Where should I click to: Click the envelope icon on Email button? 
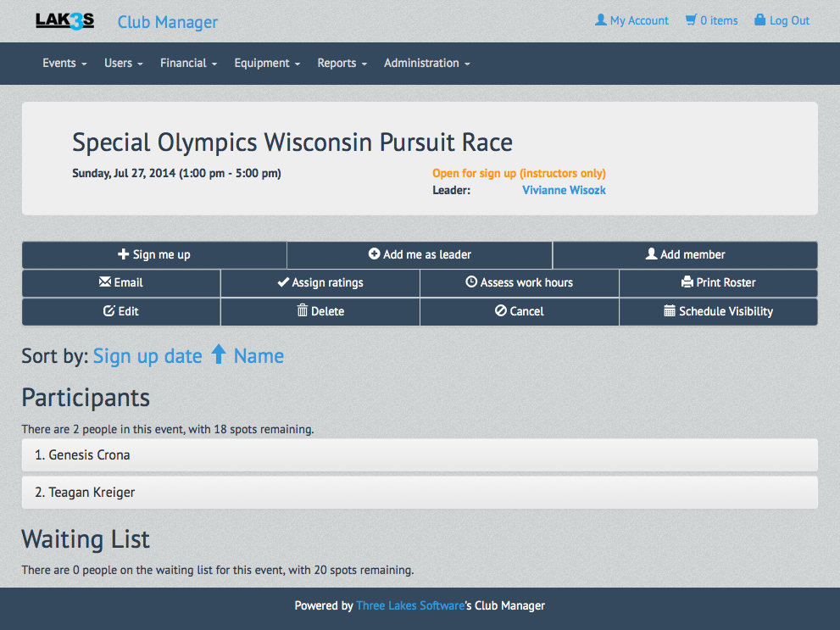(x=105, y=282)
